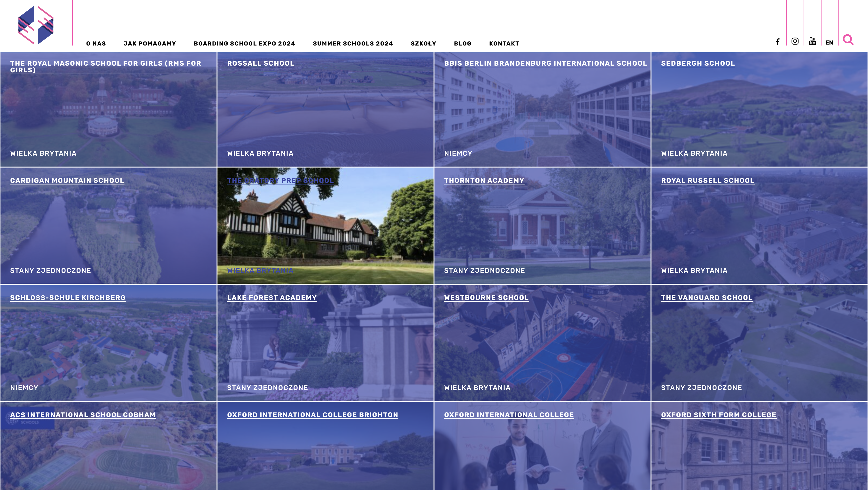Open the BLOG menu item
The image size is (868, 490).
(463, 43)
